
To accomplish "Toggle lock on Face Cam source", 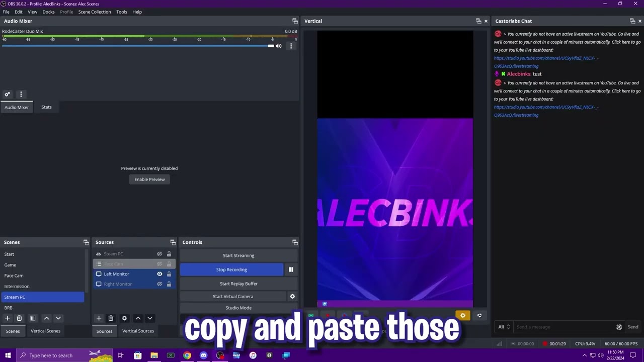I will [169, 264].
